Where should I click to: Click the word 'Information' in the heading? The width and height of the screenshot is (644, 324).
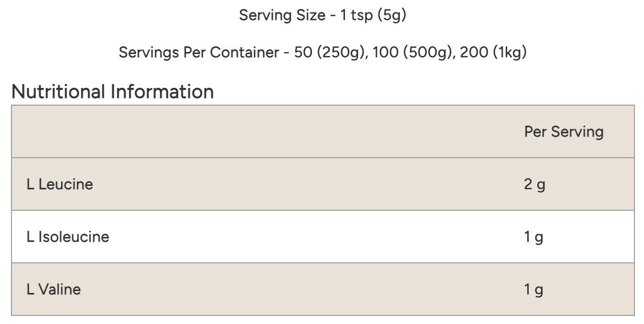coord(162,91)
